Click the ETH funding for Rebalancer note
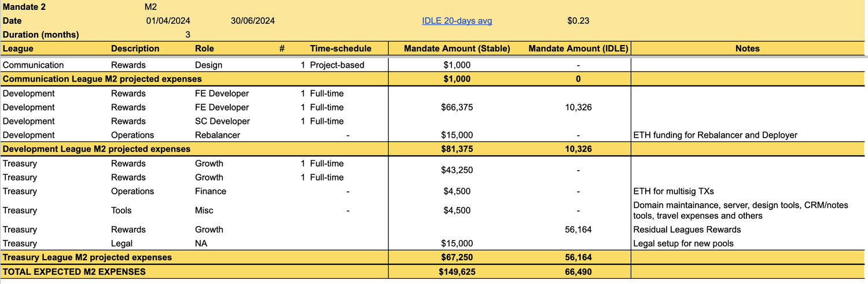This screenshot has width=868, height=284. pyautogui.click(x=715, y=135)
